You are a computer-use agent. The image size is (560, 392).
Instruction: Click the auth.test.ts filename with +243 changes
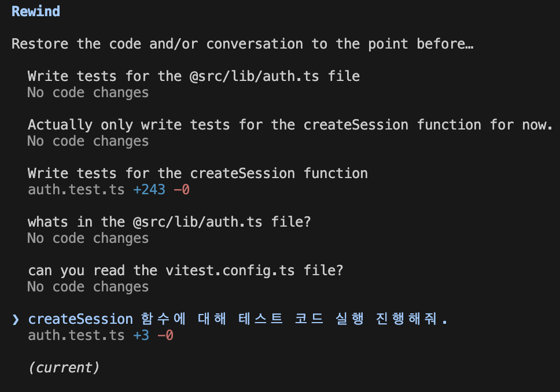[x=76, y=190]
